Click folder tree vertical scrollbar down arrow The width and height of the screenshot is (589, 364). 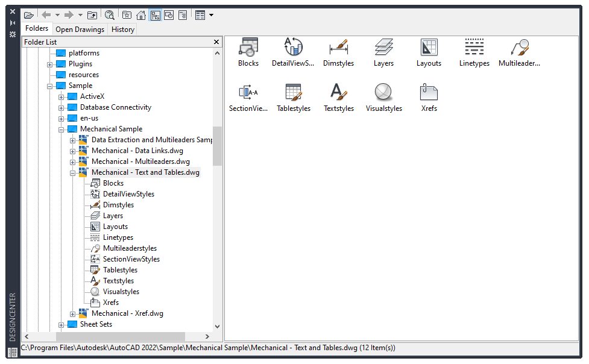[217, 327]
